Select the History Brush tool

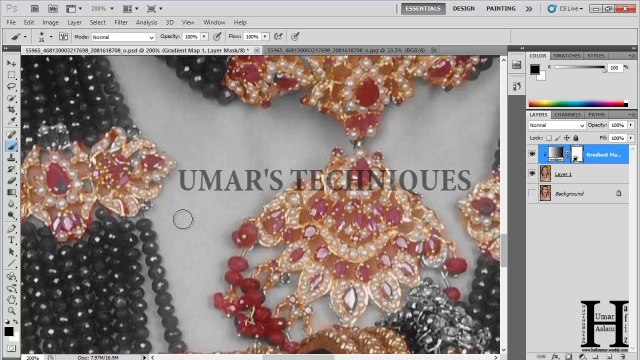(x=11, y=169)
